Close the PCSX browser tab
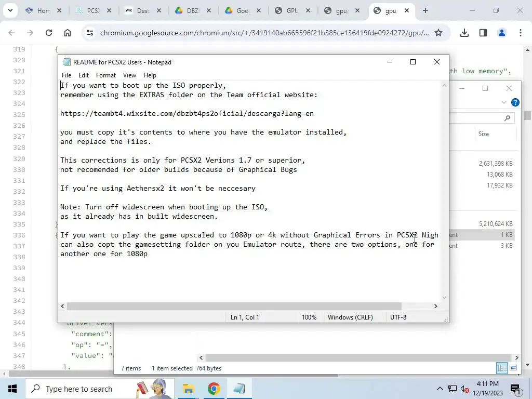 109,10
